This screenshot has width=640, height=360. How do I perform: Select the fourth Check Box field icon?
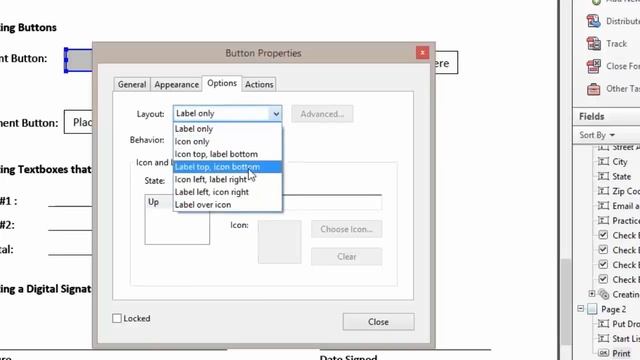point(603,279)
